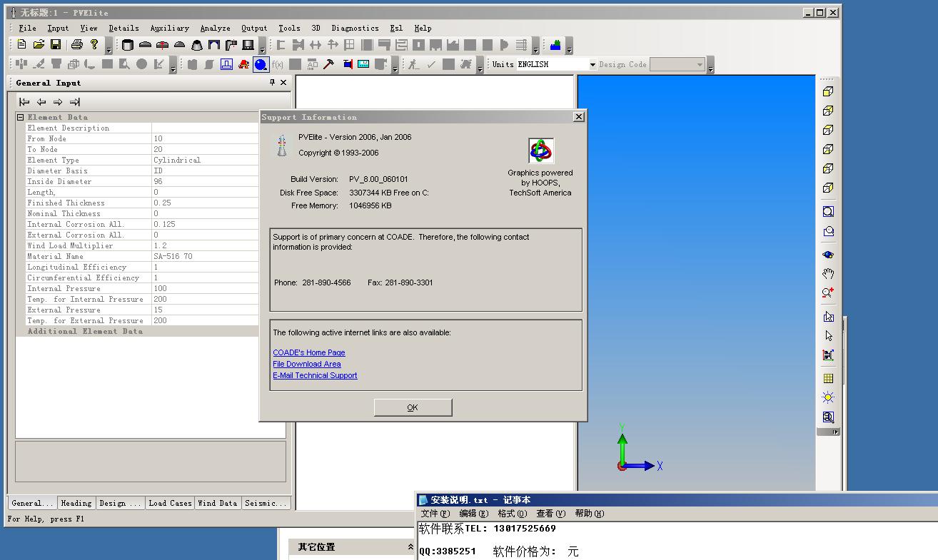Add a cone element from toolbar
Viewport: 938px width, 560px height.
197,45
